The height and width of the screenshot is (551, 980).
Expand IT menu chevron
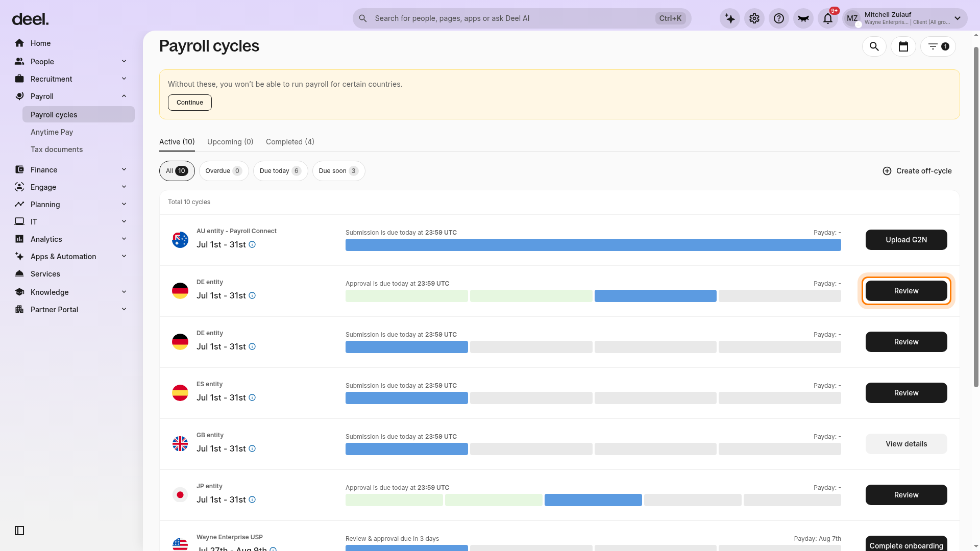(x=124, y=221)
